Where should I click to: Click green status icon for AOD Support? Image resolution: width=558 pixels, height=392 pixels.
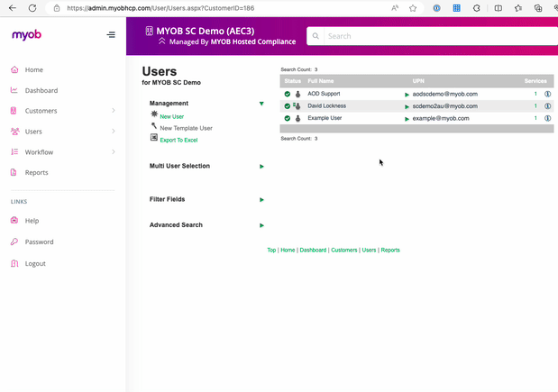click(288, 94)
